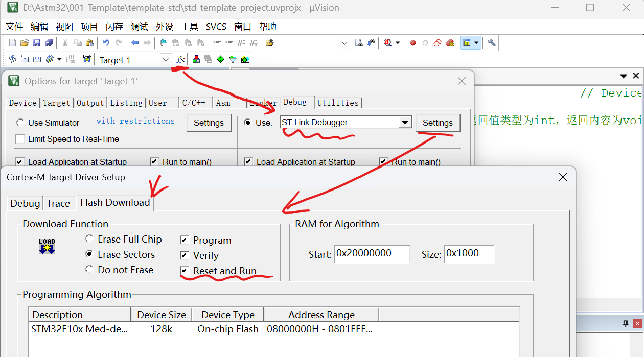
Task: Open the configuration wrench icon
Action: tap(492, 43)
